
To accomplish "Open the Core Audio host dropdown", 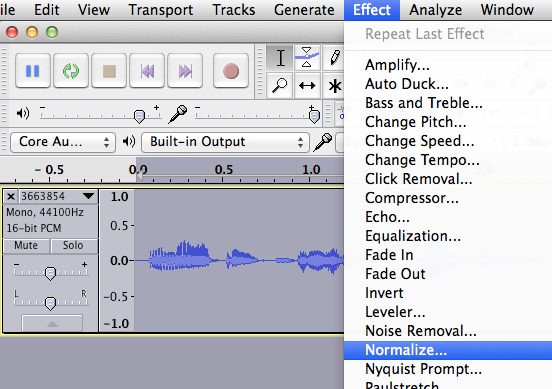I will [63, 142].
